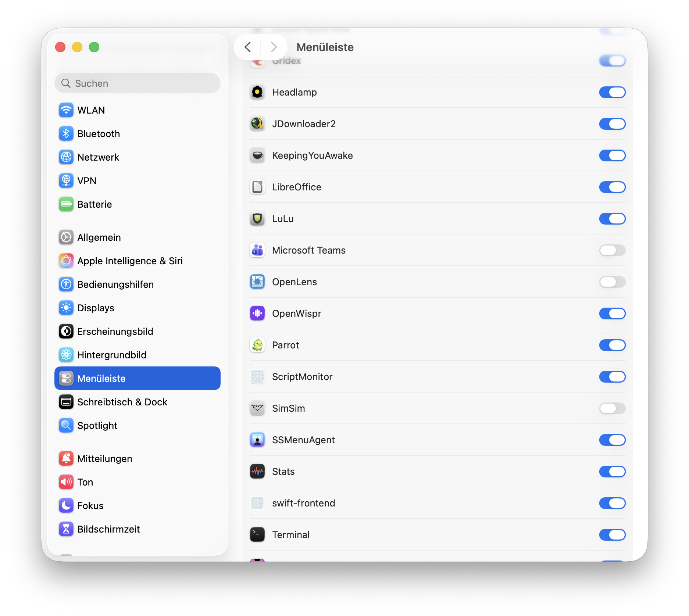This screenshot has height=616, width=689.
Task: Click the ScriptMonitor placeholder icon
Action: pos(257,377)
